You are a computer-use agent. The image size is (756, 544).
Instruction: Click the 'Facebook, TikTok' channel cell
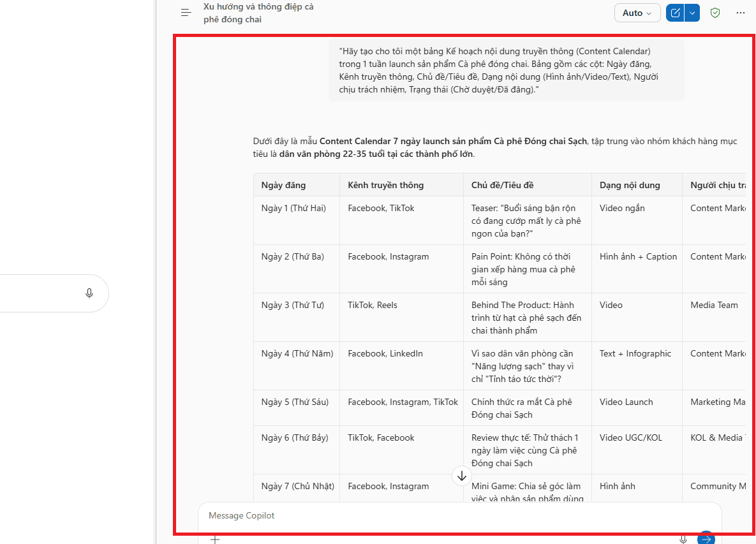pyautogui.click(x=402, y=220)
